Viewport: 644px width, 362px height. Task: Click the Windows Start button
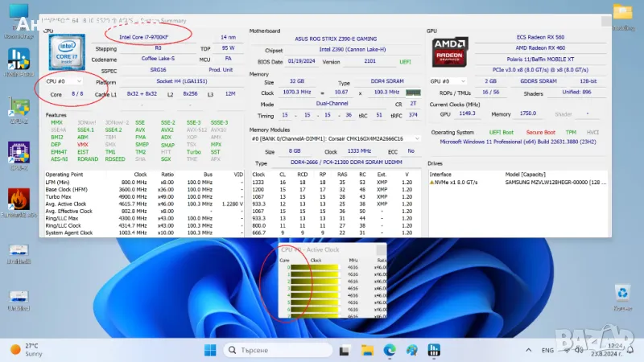click(x=209, y=350)
